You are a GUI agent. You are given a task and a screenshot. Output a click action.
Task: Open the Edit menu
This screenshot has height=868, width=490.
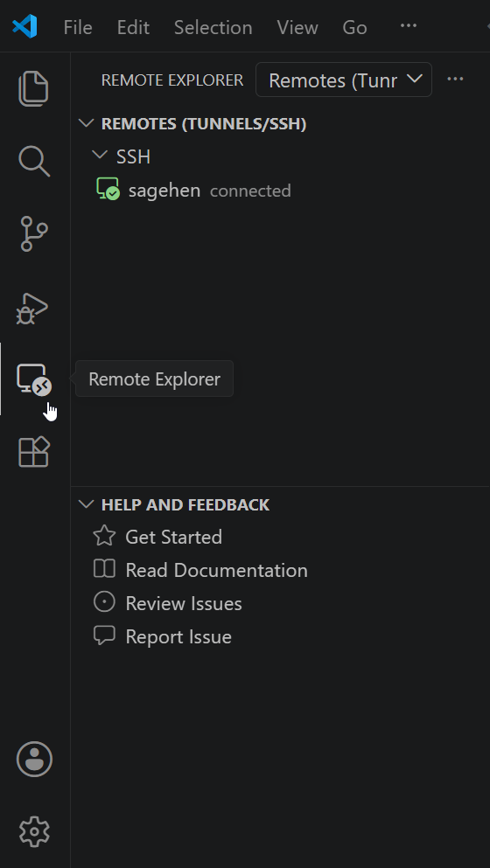pyautogui.click(x=133, y=27)
